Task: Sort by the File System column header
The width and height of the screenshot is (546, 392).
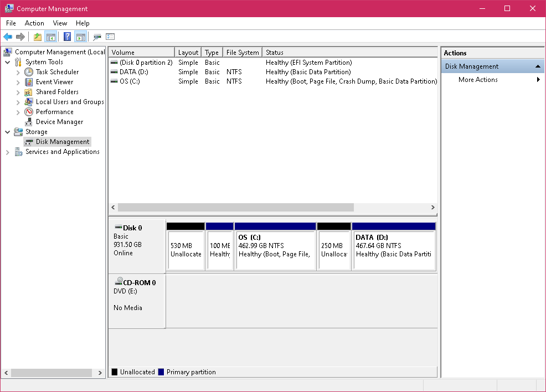Action: tap(243, 52)
